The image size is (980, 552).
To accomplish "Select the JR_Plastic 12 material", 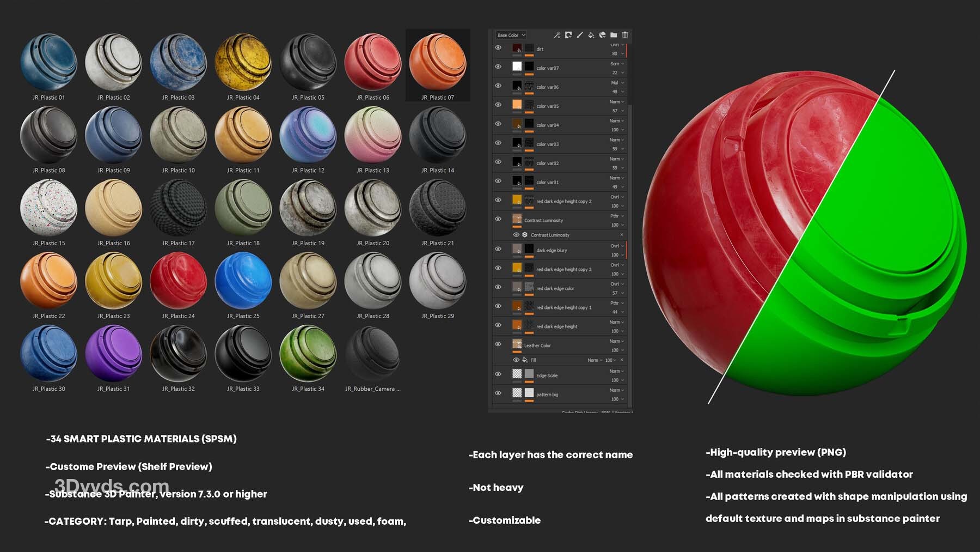I will click(x=308, y=135).
